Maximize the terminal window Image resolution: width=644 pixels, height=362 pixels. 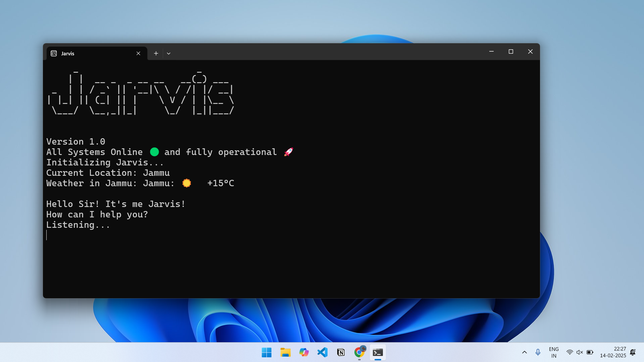[511, 52]
